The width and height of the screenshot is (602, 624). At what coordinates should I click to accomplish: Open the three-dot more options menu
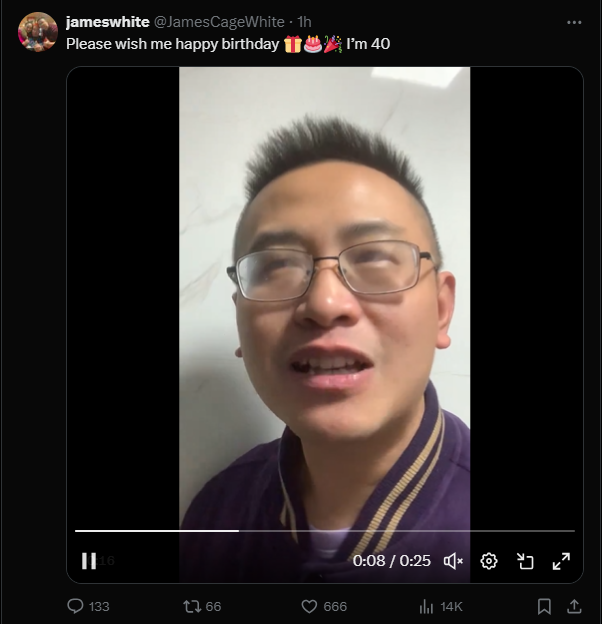pos(574,22)
